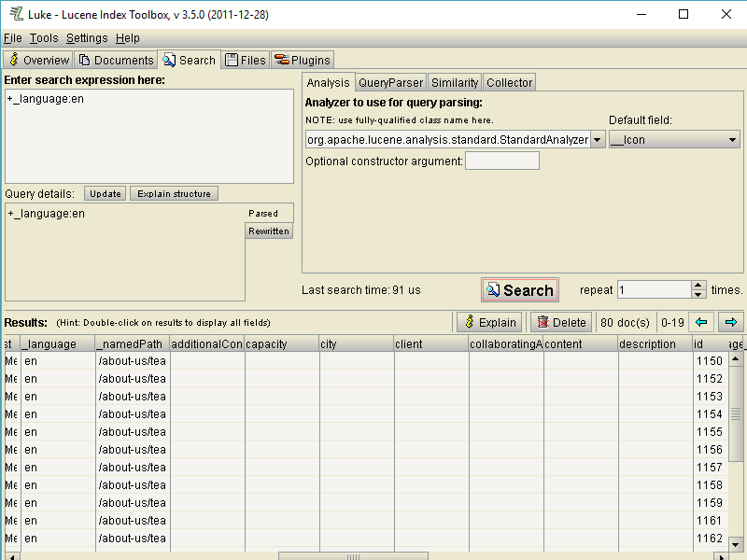Screen dimensions: 747x560
Task: Open the Default field dropdown
Action: point(674,140)
